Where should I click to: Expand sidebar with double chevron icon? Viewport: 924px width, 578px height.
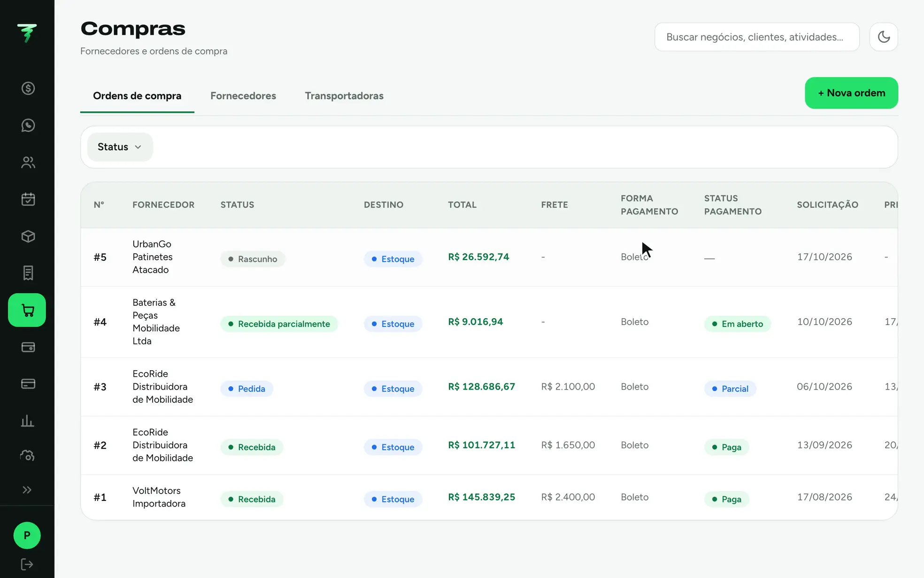pyautogui.click(x=27, y=490)
